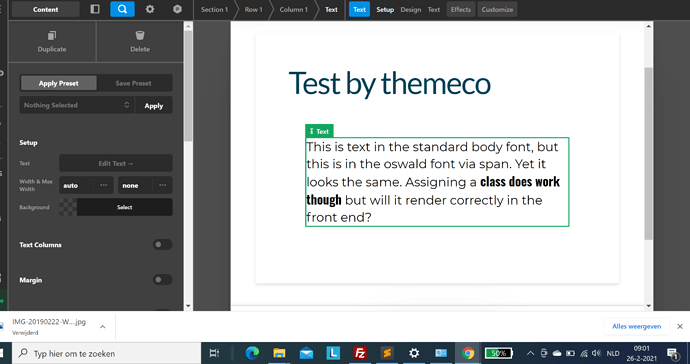Screen dimensions: 690x364
Task: Click the blue magnifier inspector icon
Action: pyautogui.click(x=122, y=9)
